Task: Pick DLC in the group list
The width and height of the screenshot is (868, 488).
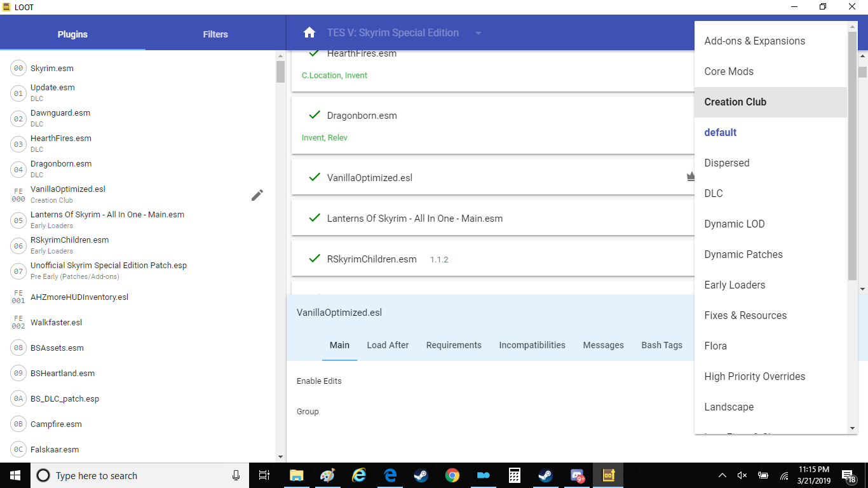Action: [771, 194]
